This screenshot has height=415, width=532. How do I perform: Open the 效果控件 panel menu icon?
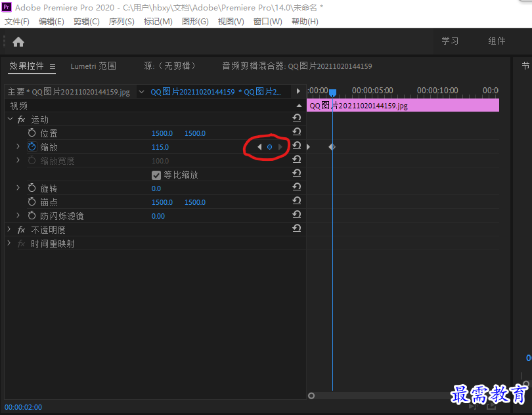53,66
